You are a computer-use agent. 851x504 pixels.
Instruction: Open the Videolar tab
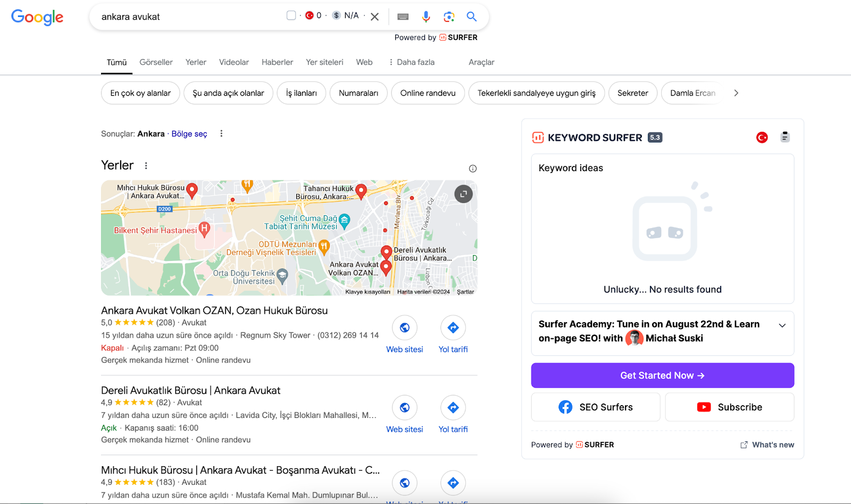(x=234, y=62)
